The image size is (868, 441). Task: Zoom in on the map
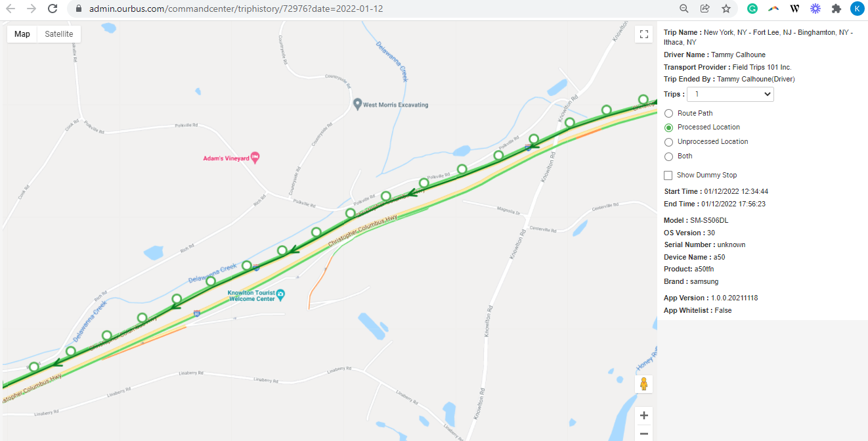[x=644, y=415]
